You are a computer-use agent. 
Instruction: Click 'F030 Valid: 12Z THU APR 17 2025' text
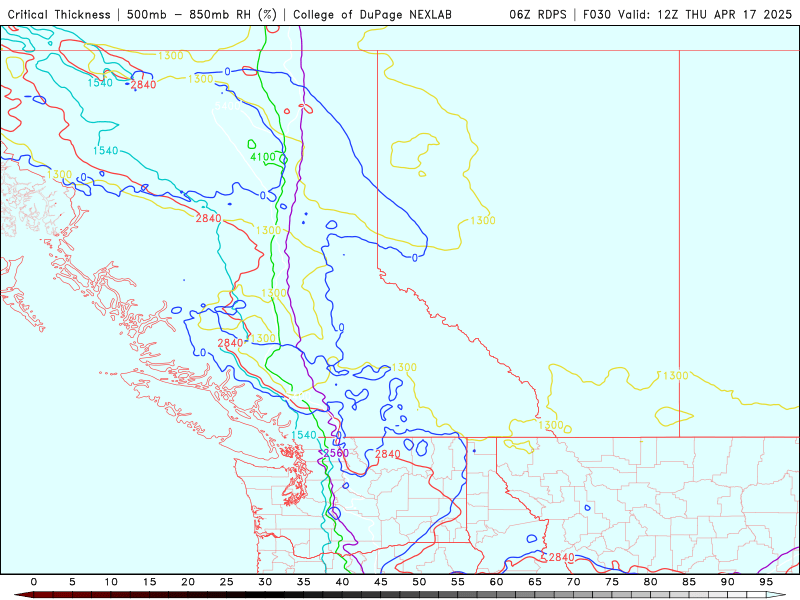pyautogui.click(x=687, y=15)
